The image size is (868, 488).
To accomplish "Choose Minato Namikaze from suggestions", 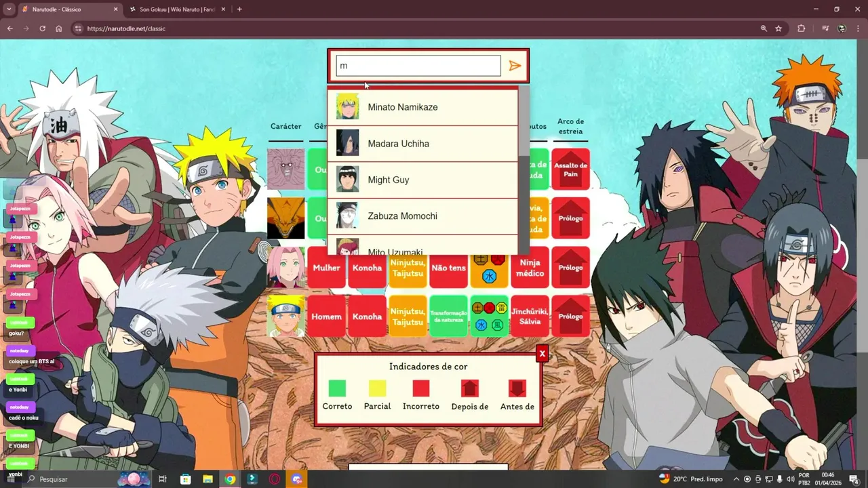I will coord(422,107).
